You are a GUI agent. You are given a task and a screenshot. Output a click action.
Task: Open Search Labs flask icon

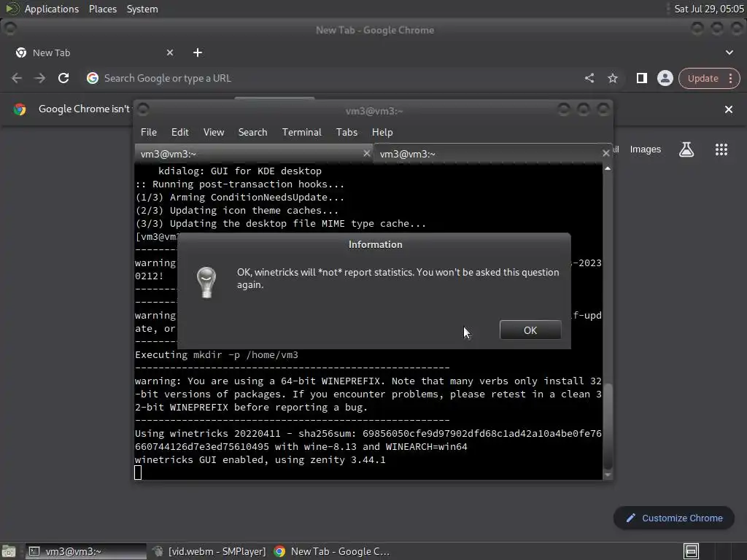(x=686, y=149)
